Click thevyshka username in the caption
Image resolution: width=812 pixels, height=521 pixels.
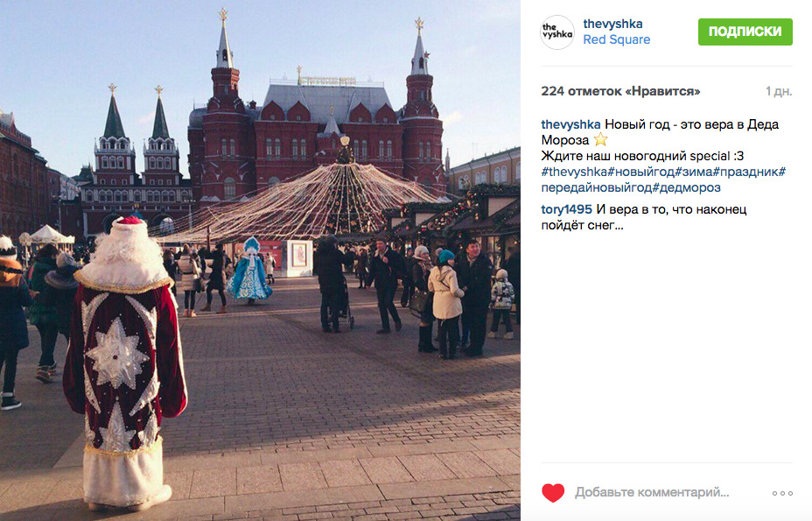[570, 124]
